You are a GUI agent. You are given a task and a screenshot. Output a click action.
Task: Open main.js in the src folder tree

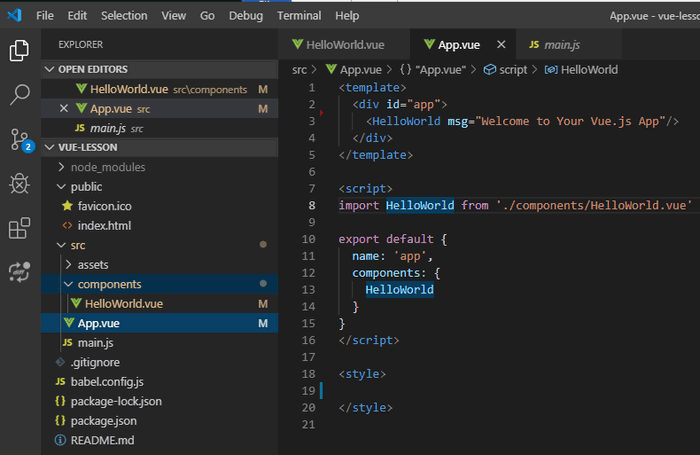click(159, 342)
